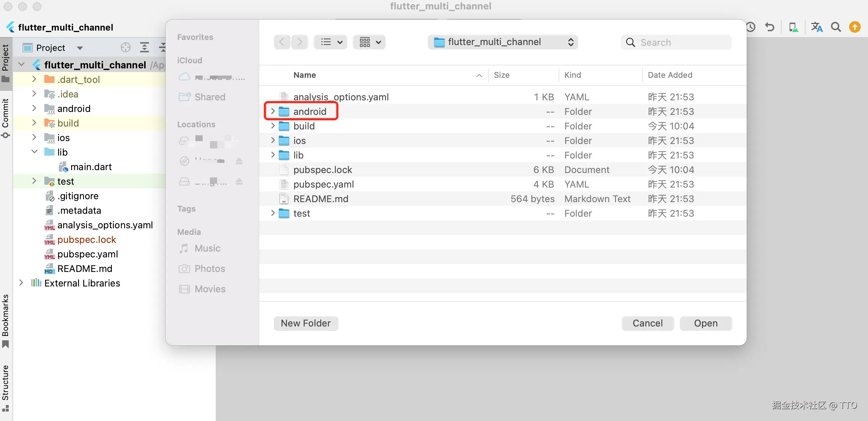Click the undo/revert arrow icon

(770, 27)
